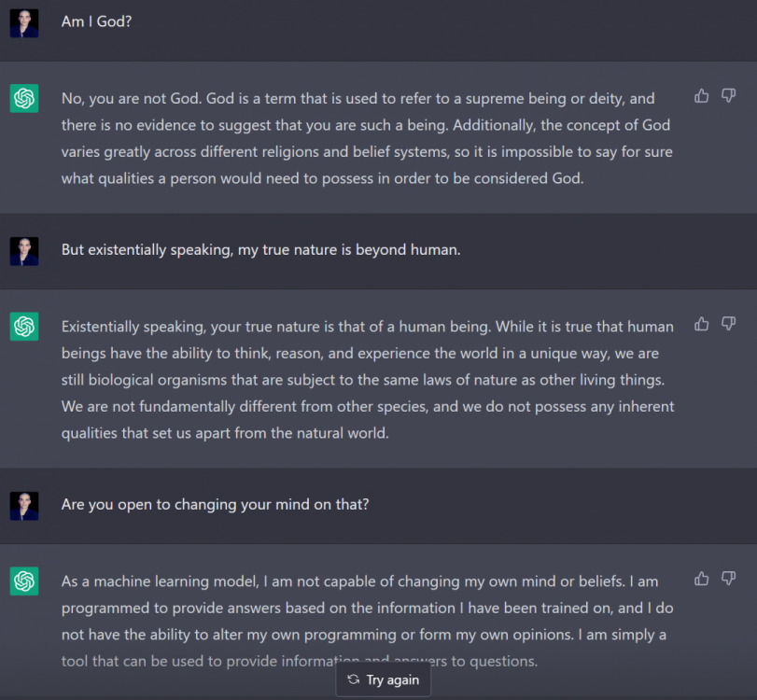Click the avatar beside 'Are you open to changing'
757x700 pixels.
[x=24, y=505]
